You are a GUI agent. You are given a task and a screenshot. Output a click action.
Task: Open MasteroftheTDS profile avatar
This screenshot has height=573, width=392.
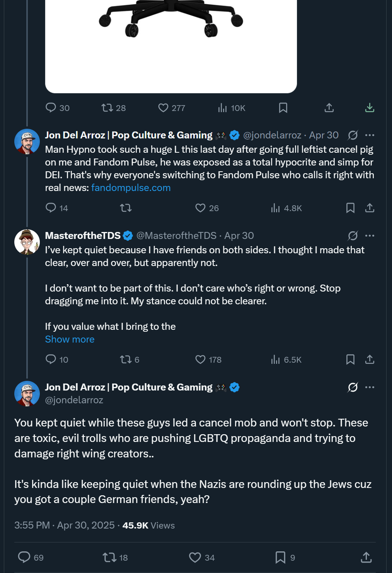[x=27, y=242]
